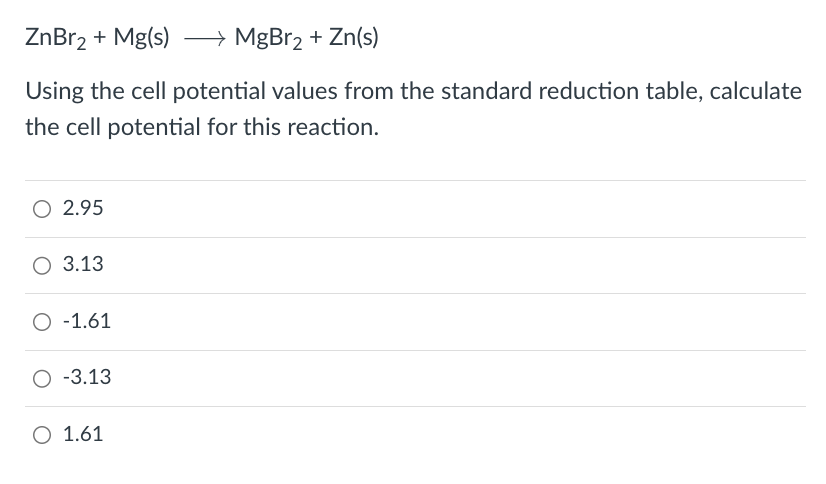Image resolution: width=826 pixels, height=484 pixels.
Task: Click Zn(s) product in the equation
Action: click(353, 38)
